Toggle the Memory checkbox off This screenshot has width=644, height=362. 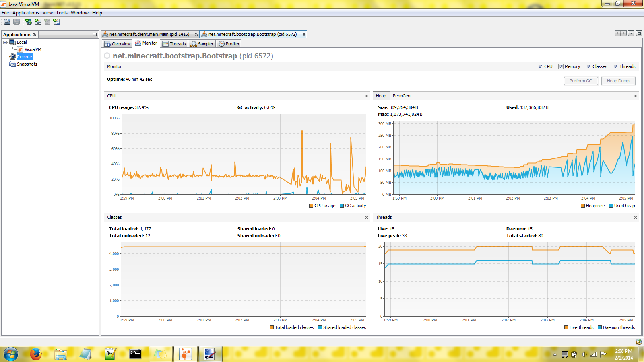pos(561,67)
